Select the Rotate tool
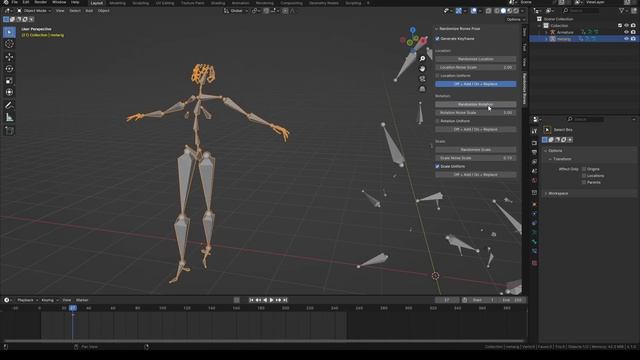Screen dimensions: 640x360 click(9, 69)
